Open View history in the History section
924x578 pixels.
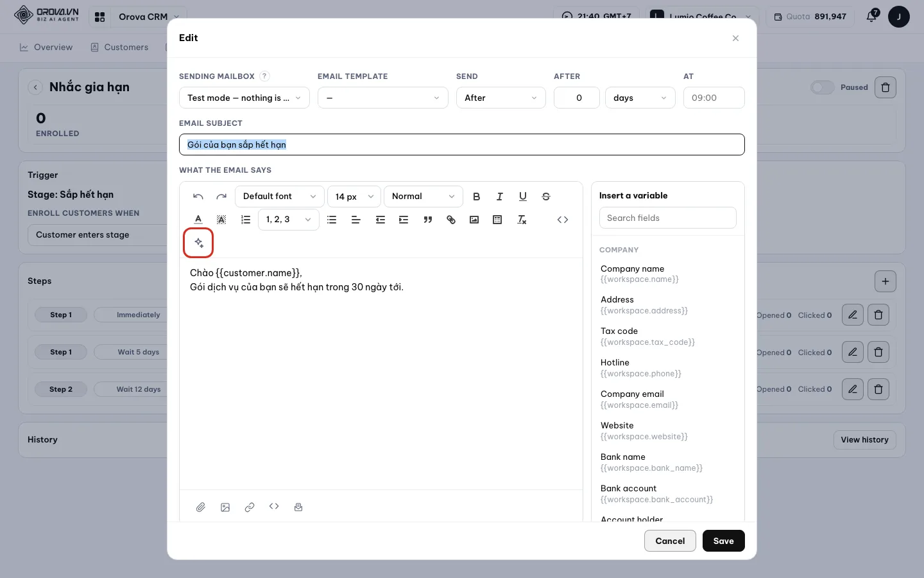864,440
